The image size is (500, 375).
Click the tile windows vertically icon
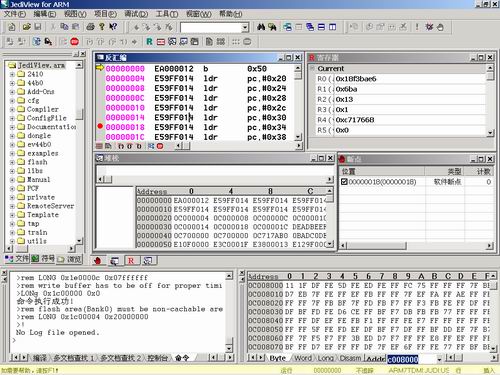click(332, 27)
